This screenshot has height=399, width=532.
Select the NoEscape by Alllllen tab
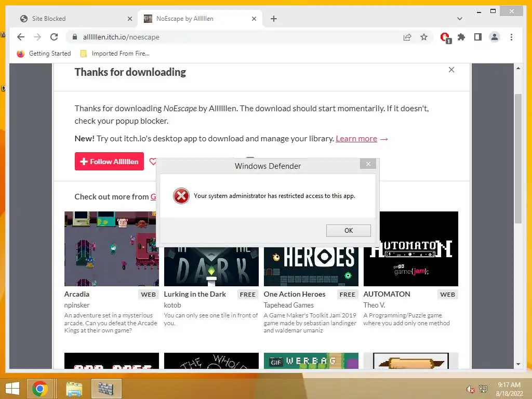200,19
